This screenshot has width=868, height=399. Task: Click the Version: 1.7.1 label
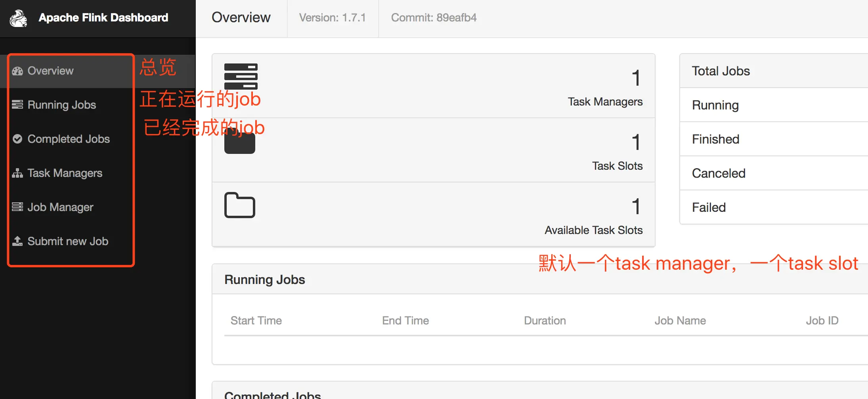(333, 18)
